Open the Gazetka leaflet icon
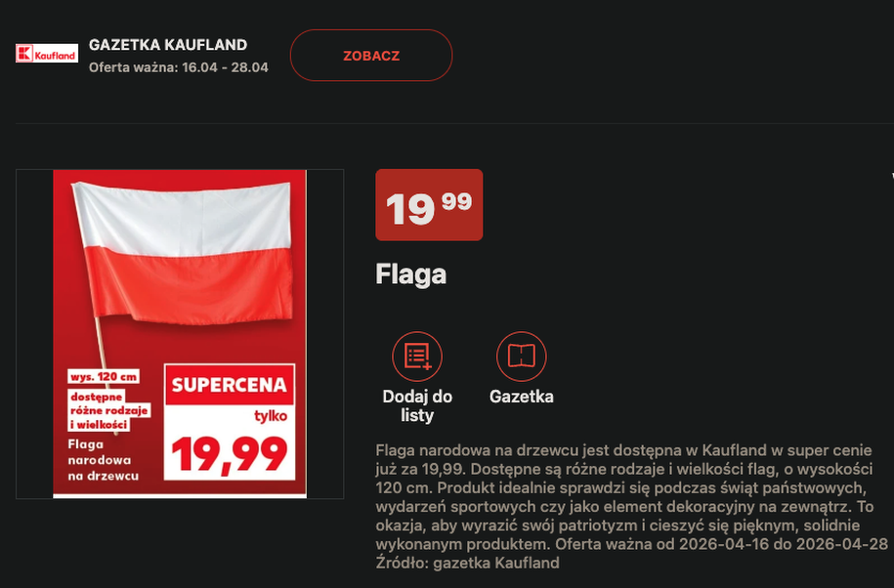The height and width of the screenshot is (588, 894). tap(521, 357)
